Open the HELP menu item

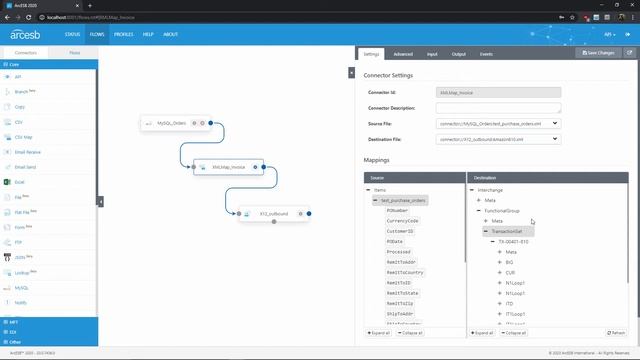[x=148, y=34]
